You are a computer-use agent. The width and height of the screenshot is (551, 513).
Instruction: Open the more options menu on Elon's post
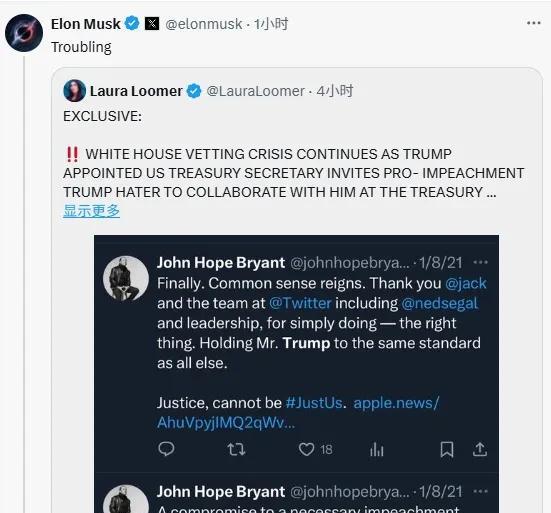(533, 23)
